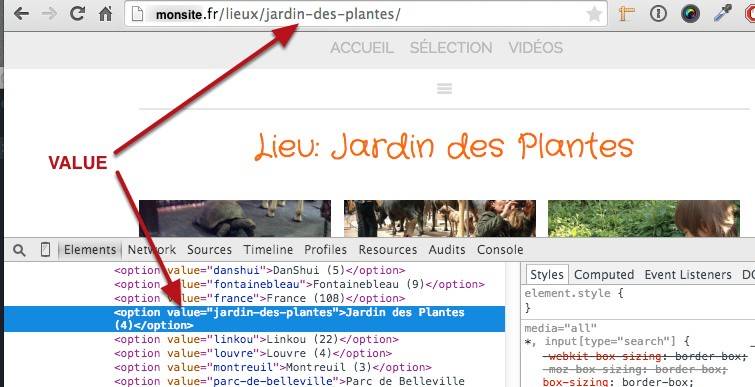This screenshot has width=755, height=387.
Task: Open the crowd with animals thumbnail
Action: pyautogui.click(x=440, y=219)
